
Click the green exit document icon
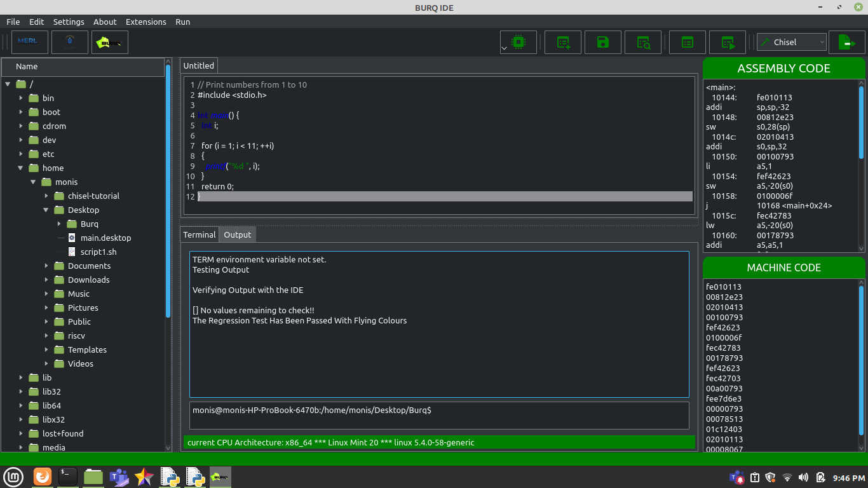[847, 43]
